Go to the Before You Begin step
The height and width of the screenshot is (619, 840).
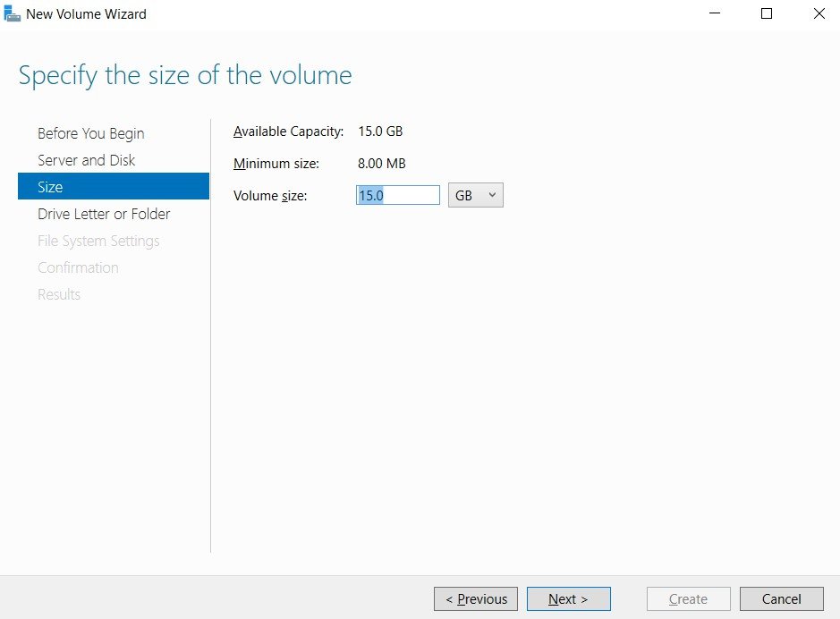[x=91, y=133]
